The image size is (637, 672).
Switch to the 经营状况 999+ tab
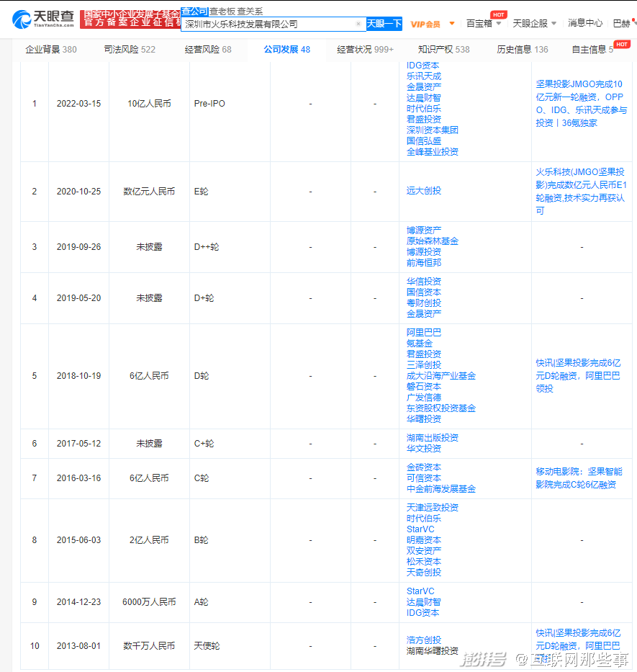[x=366, y=50]
